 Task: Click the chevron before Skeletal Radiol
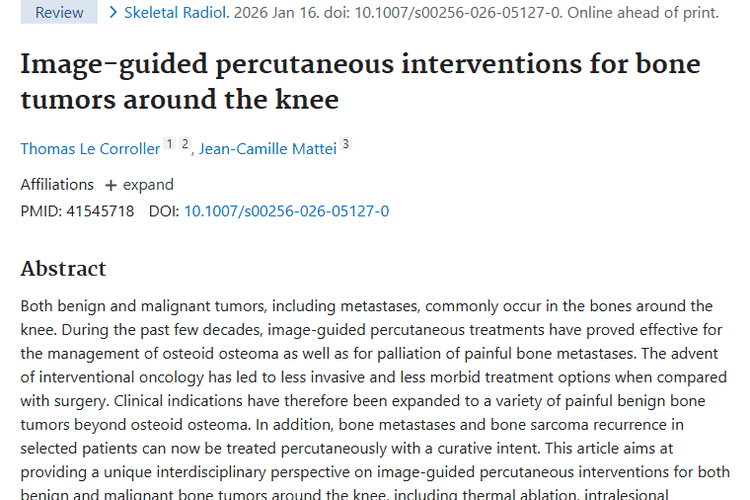click(113, 12)
